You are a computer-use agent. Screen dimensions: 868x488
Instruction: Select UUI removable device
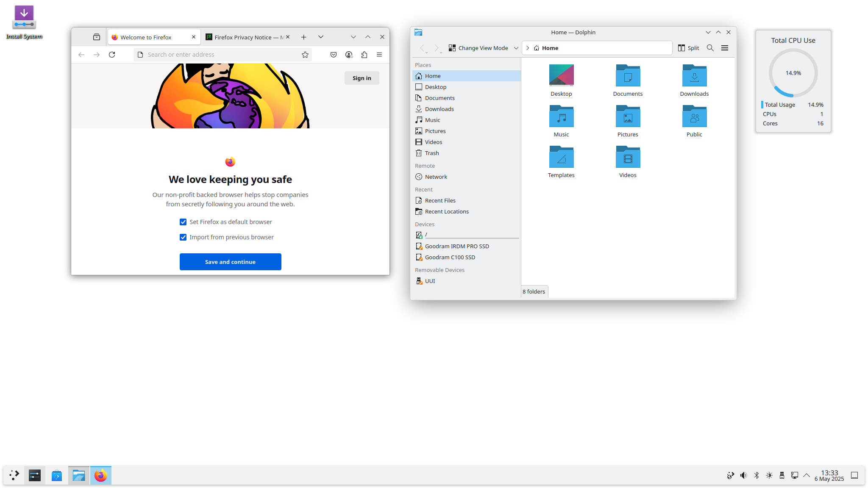(466, 281)
